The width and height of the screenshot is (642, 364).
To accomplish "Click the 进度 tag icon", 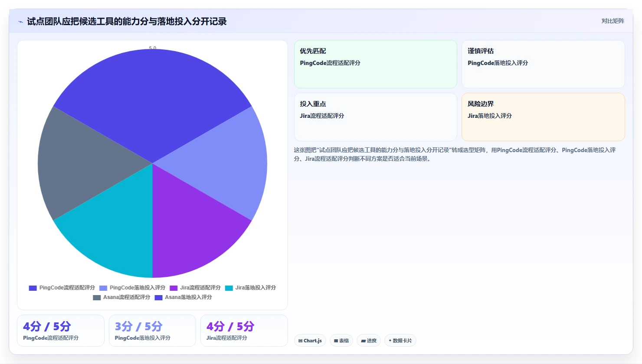I will coord(363,341).
